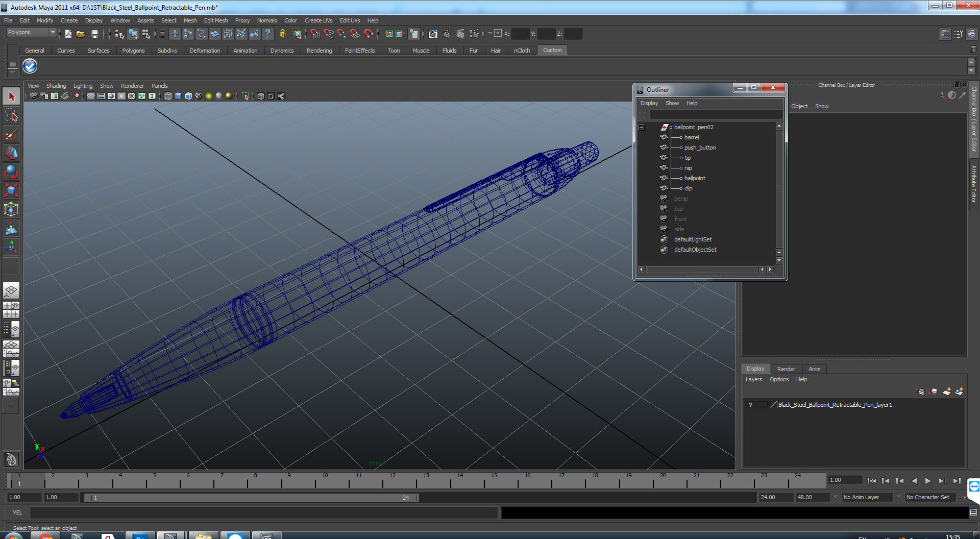
Task: Activate the Move tool cone icon
Action: click(11, 153)
